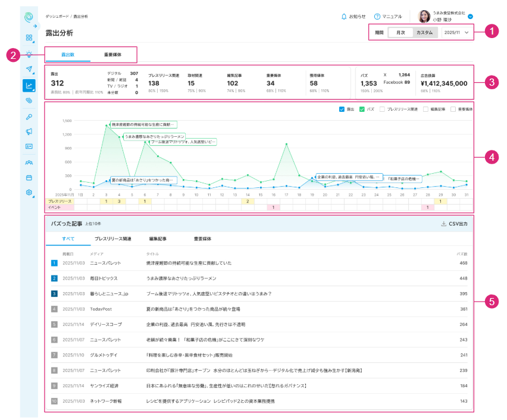This screenshot has height=420, width=507.
Task: Uncheck the 露出 chart series checkbox
Action: 342,109
